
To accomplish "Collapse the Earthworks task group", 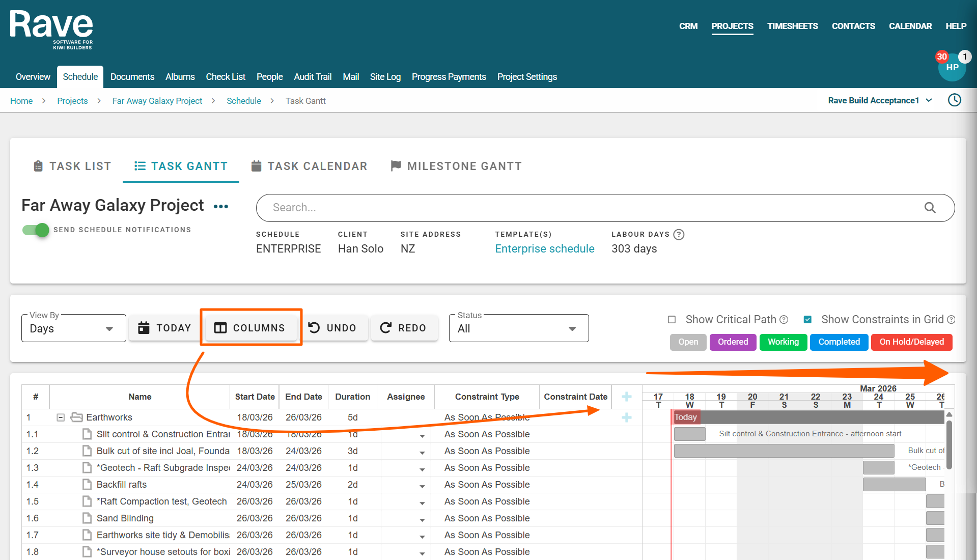I will click(x=61, y=417).
